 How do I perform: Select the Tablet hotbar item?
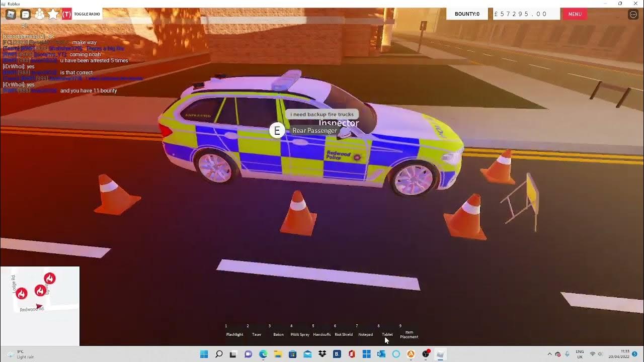click(x=387, y=331)
